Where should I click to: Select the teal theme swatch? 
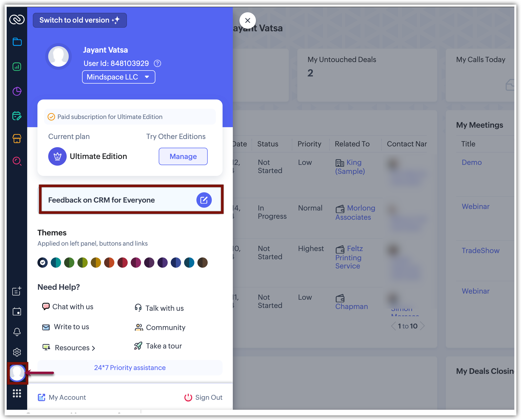56,263
